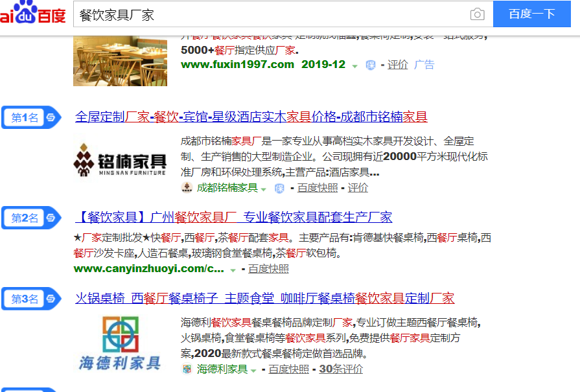This screenshot has width=580, height=392.
Task: Click the 第1名 rank badge
Action: pos(31,118)
